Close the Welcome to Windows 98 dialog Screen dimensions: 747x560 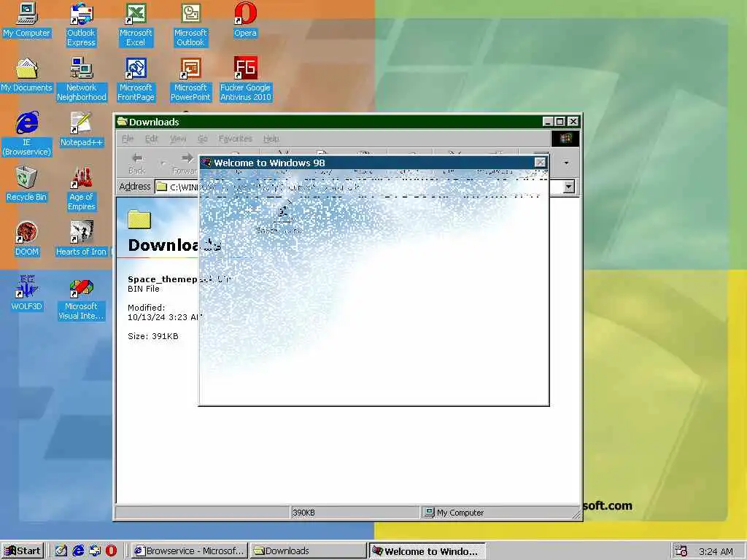point(540,163)
